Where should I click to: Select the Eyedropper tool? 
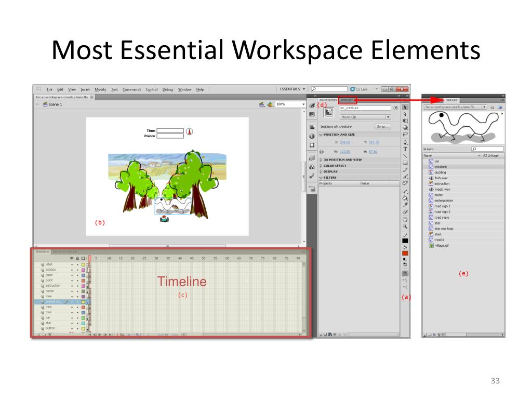tap(405, 205)
